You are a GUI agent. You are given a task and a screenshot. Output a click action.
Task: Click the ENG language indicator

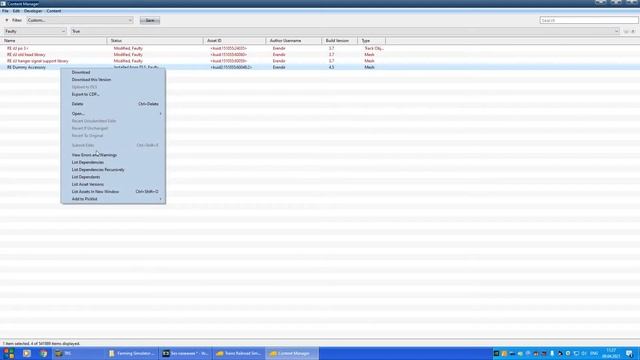coord(594,353)
